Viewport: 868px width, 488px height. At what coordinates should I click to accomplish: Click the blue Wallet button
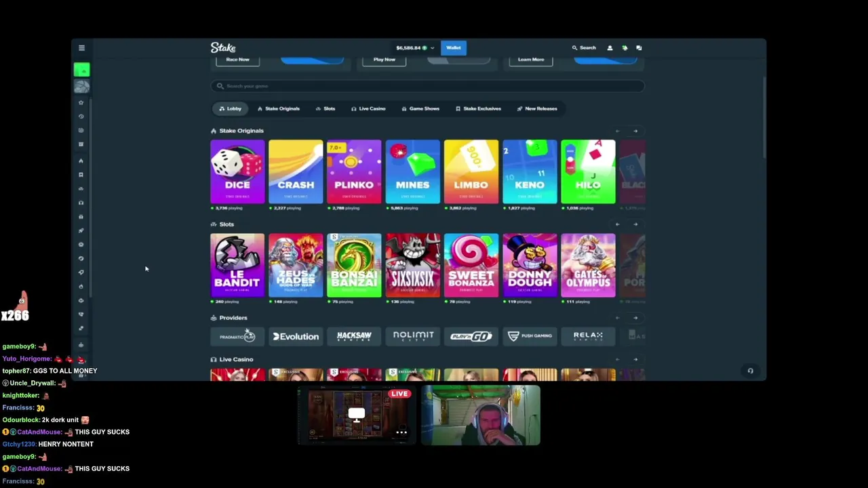[x=453, y=48]
